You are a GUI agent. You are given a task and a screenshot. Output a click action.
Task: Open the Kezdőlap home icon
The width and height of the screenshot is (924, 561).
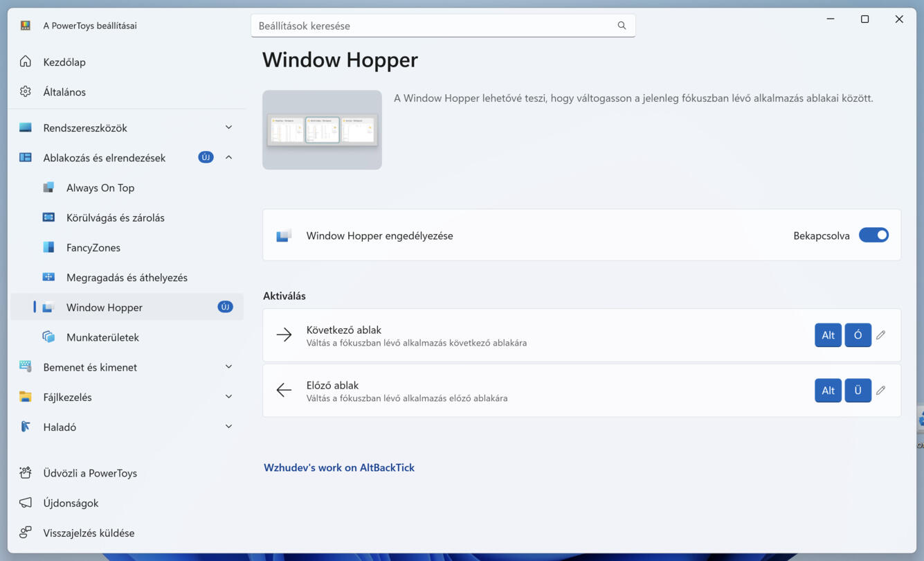click(26, 62)
